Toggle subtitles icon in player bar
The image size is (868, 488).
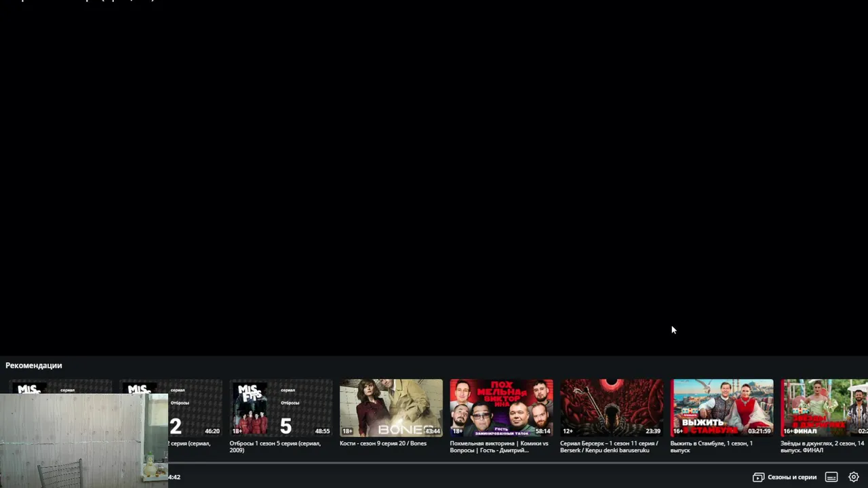[832, 477]
